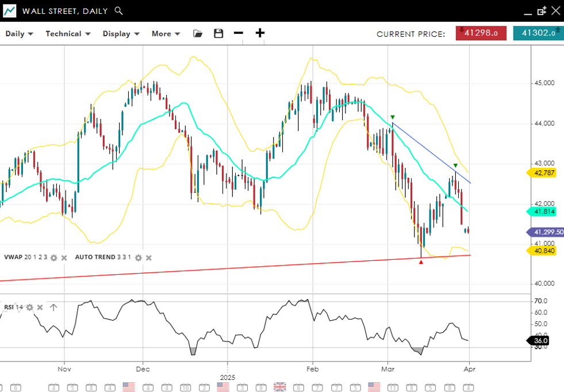Open VWAP indicator settings gear
The width and height of the screenshot is (564, 392).
click(54, 258)
